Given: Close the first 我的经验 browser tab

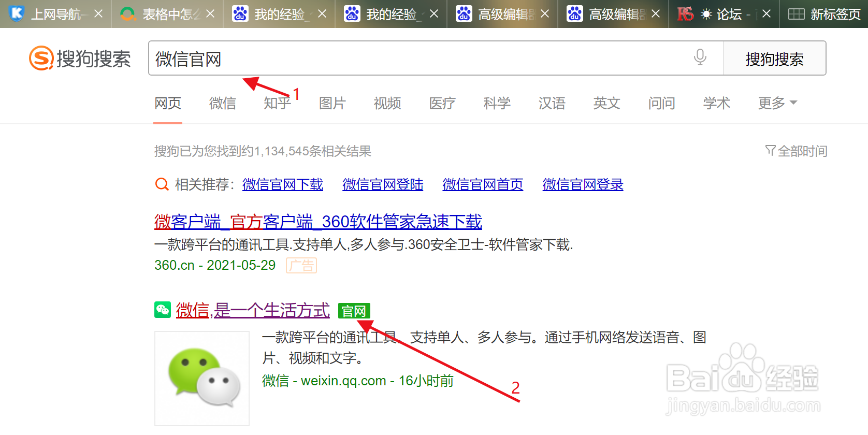Looking at the screenshot, I should 322,13.
